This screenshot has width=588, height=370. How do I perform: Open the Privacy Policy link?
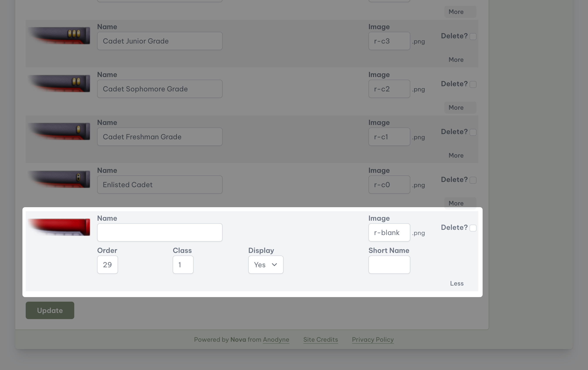373,340
